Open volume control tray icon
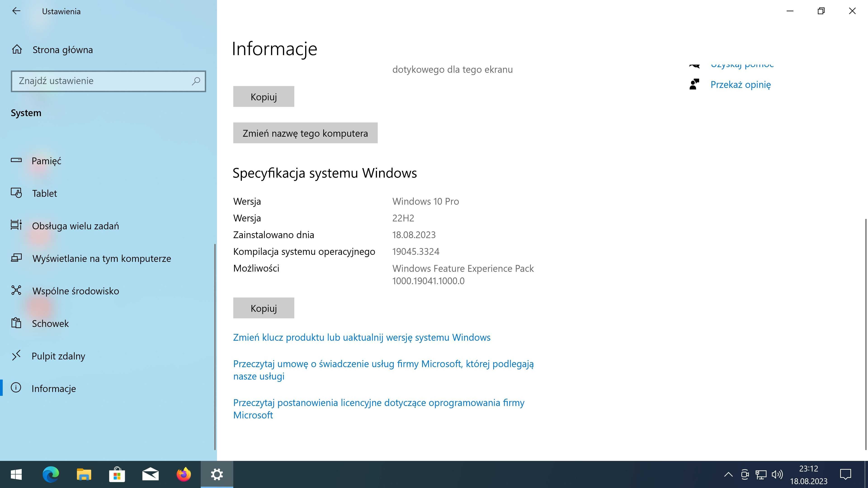Viewport: 868px width, 488px height. 777,474
